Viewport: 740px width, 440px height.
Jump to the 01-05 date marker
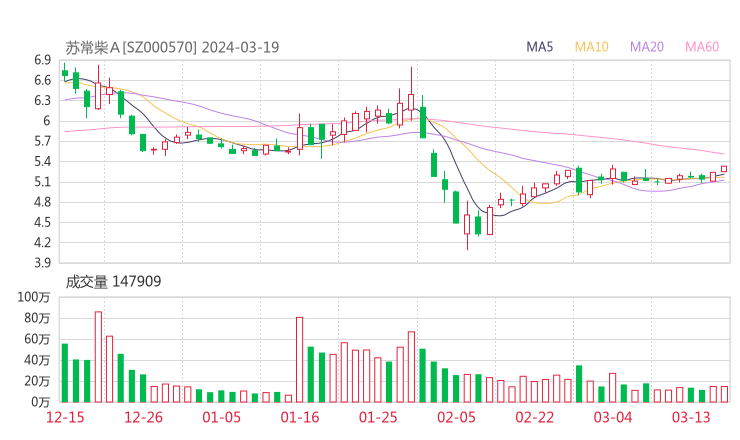(x=222, y=417)
